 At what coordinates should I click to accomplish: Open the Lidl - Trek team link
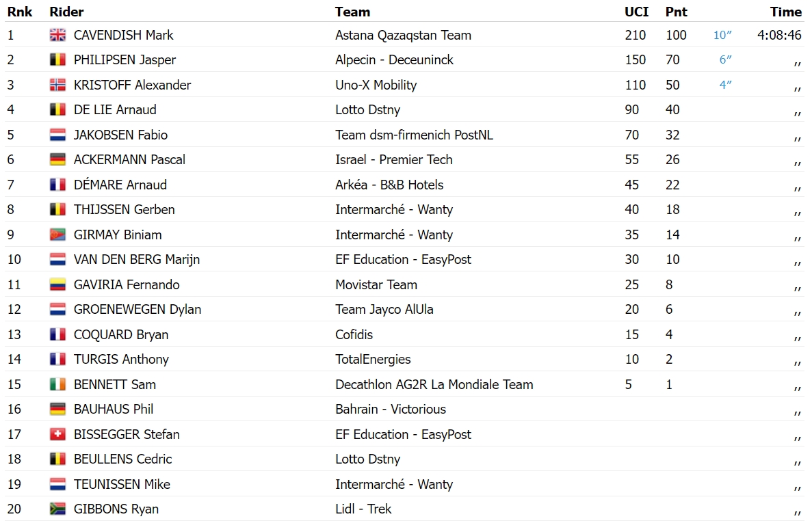363,509
